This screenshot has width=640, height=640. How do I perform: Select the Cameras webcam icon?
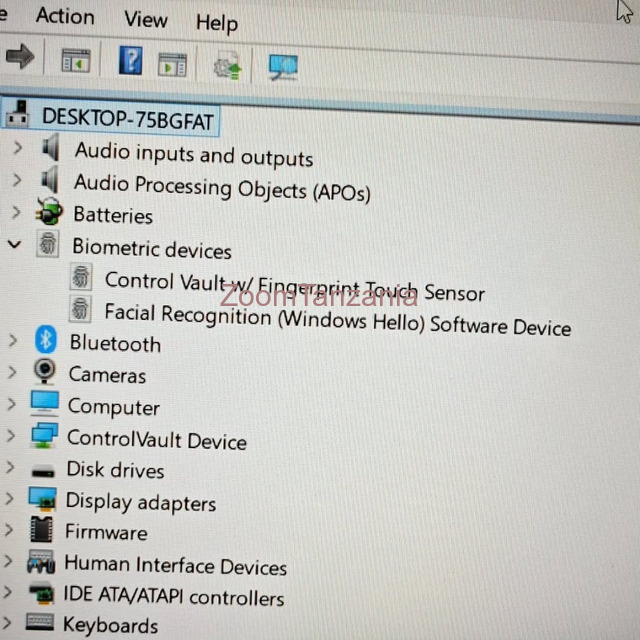click(45, 372)
